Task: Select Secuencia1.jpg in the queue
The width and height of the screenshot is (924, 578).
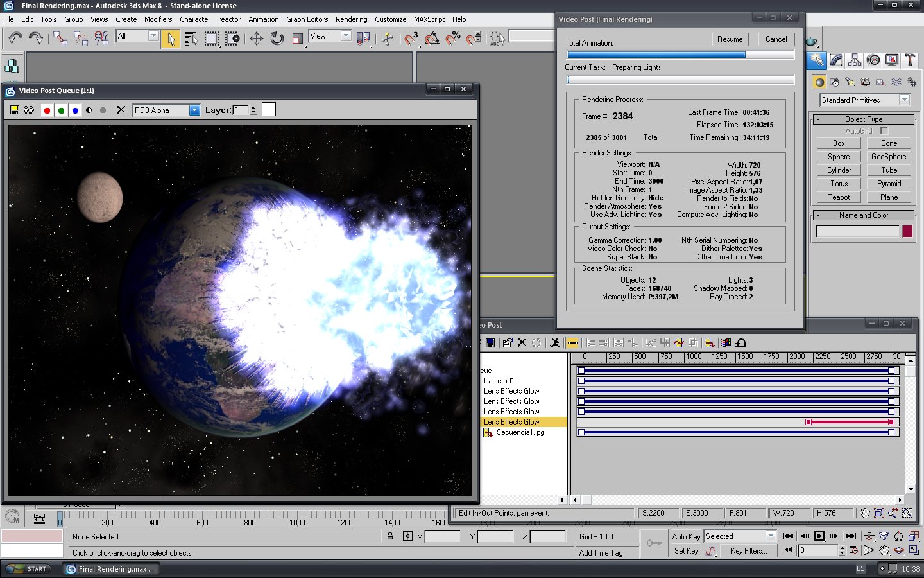Action: pos(520,432)
